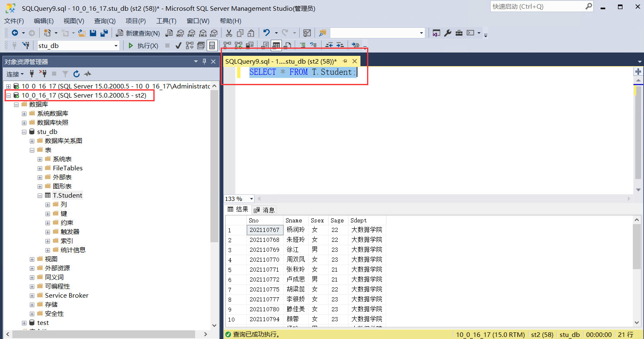Click the Save All icon
644x339 pixels.
click(104, 33)
